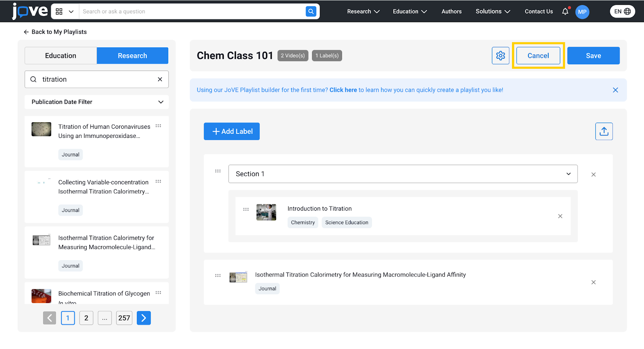
Task: Open the EN language selector
Action: [x=622, y=11]
